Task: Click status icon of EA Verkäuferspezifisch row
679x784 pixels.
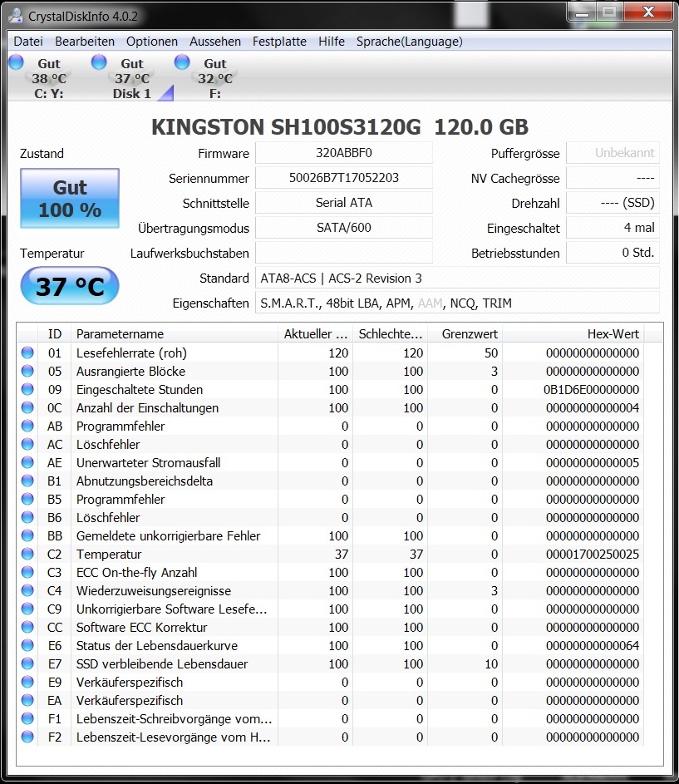Action: click(x=27, y=700)
